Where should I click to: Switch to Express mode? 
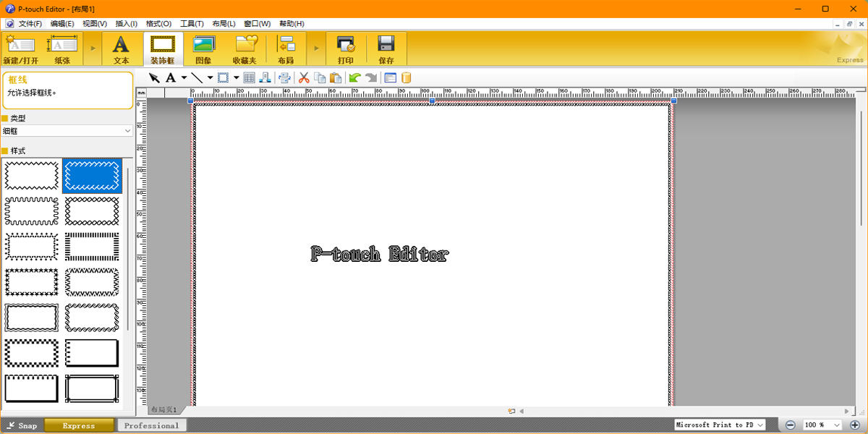pos(79,425)
